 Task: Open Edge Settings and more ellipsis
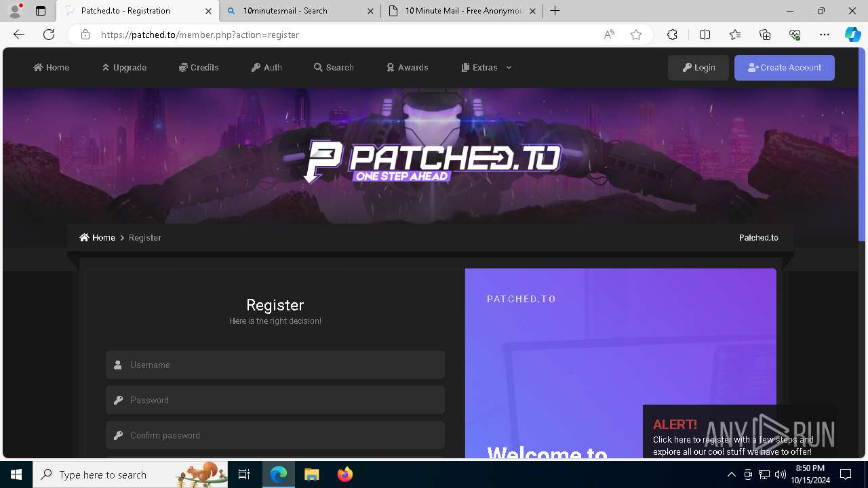coord(825,35)
